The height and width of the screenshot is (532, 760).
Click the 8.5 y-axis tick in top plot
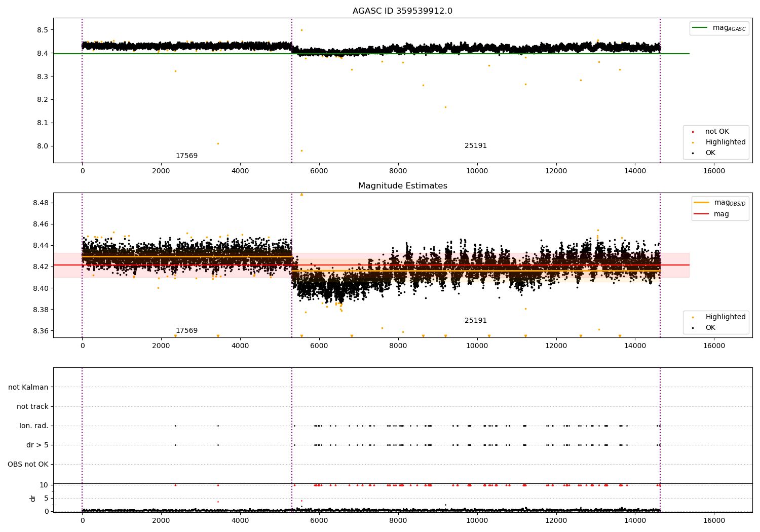(x=42, y=30)
